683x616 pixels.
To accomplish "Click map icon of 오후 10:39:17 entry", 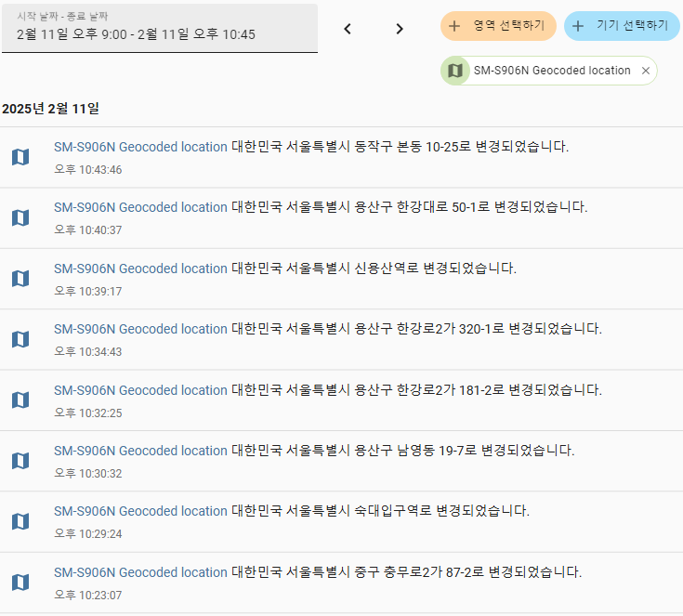I will point(20,279).
